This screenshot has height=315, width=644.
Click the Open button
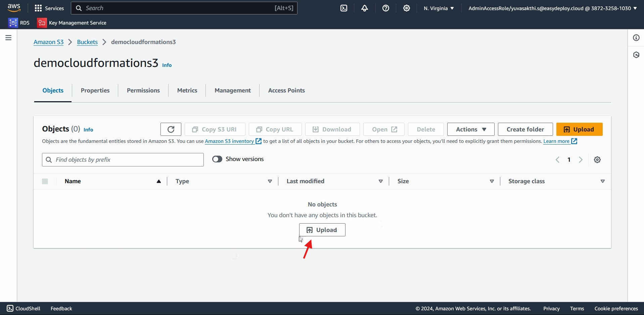click(x=384, y=129)
